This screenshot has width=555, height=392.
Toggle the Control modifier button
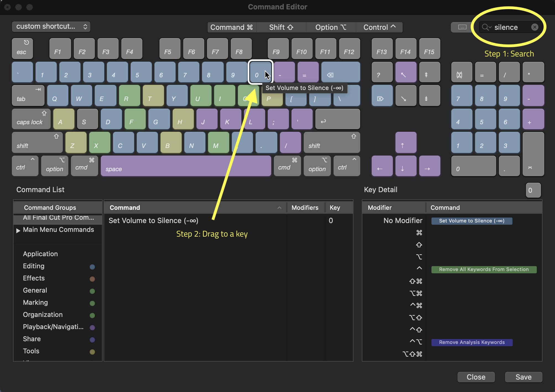[379, 27]
